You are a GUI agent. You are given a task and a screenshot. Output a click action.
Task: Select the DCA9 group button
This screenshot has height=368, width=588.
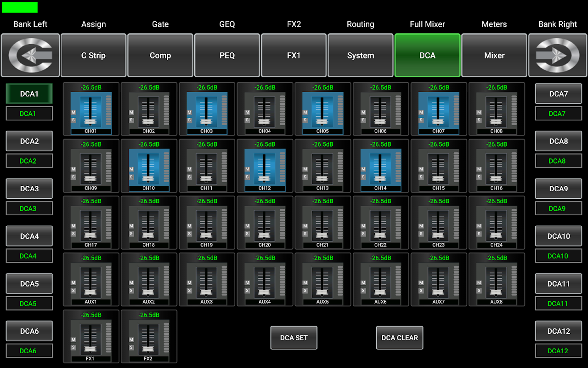(x=559, y=189)
